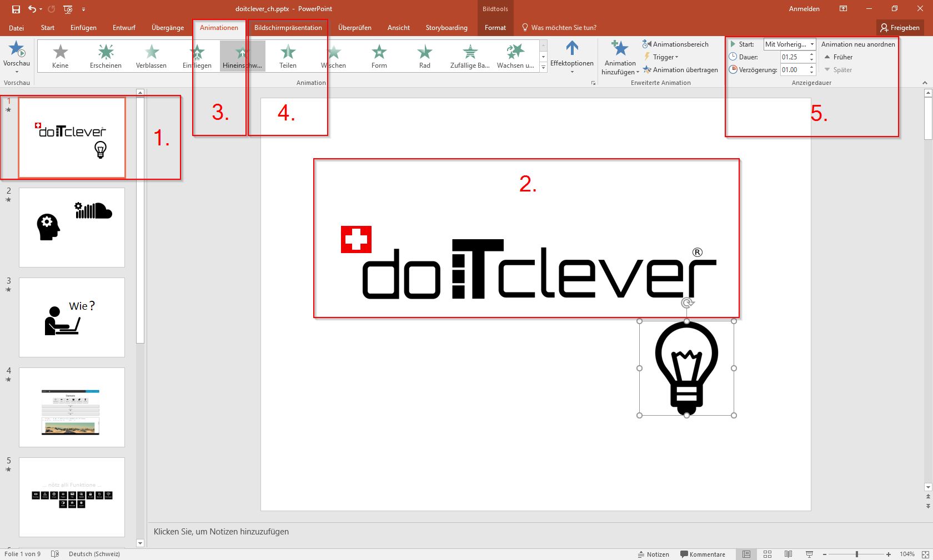Zoom in with the plus button
933x560 pixels.
coord(889,554)
